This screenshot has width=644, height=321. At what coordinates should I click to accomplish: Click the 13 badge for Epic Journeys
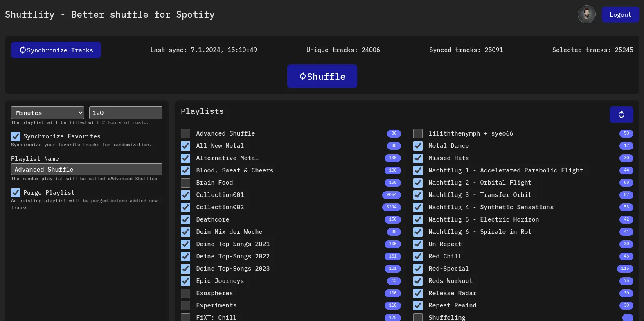click(394, 281)
